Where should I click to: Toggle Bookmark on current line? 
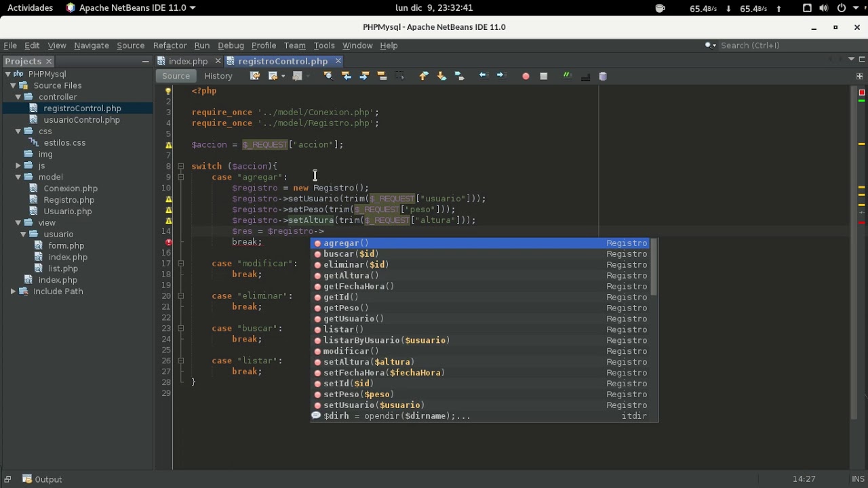point(459,76)
